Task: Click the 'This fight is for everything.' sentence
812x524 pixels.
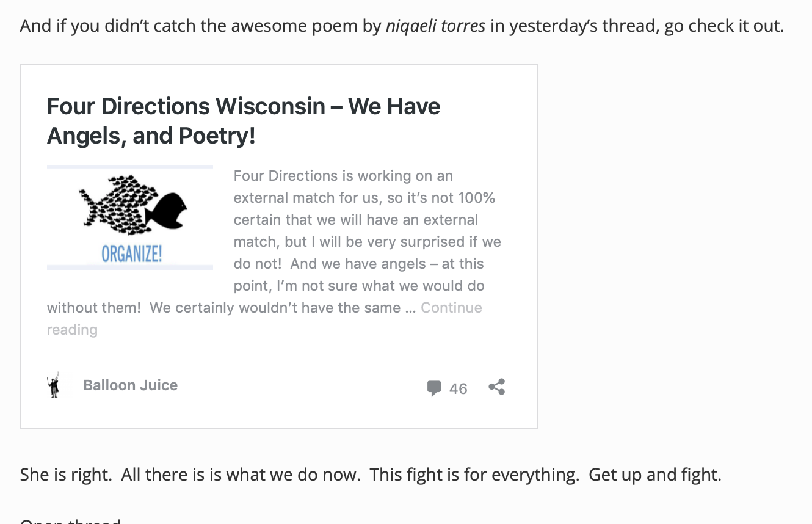Action: [474, 475]
